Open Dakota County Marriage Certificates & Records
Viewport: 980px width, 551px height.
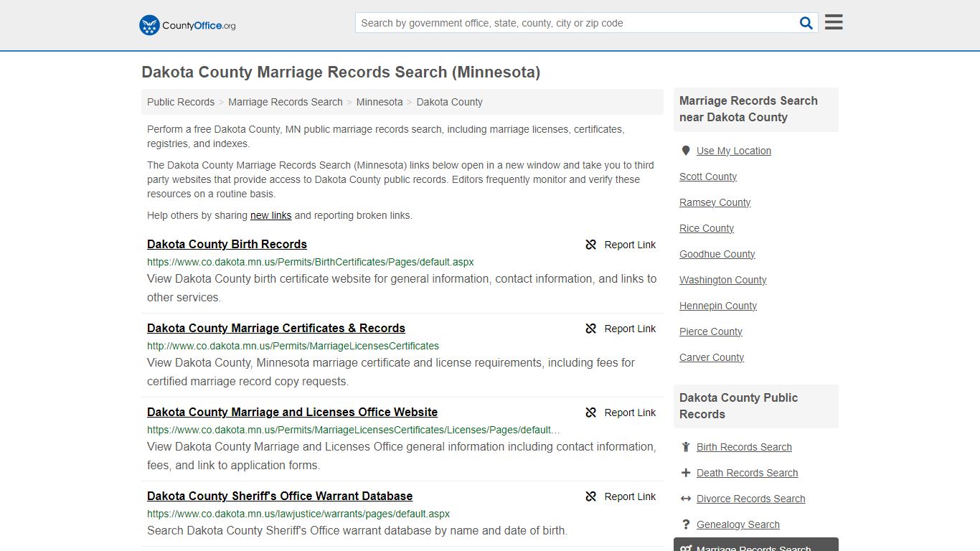click(276, 328)
